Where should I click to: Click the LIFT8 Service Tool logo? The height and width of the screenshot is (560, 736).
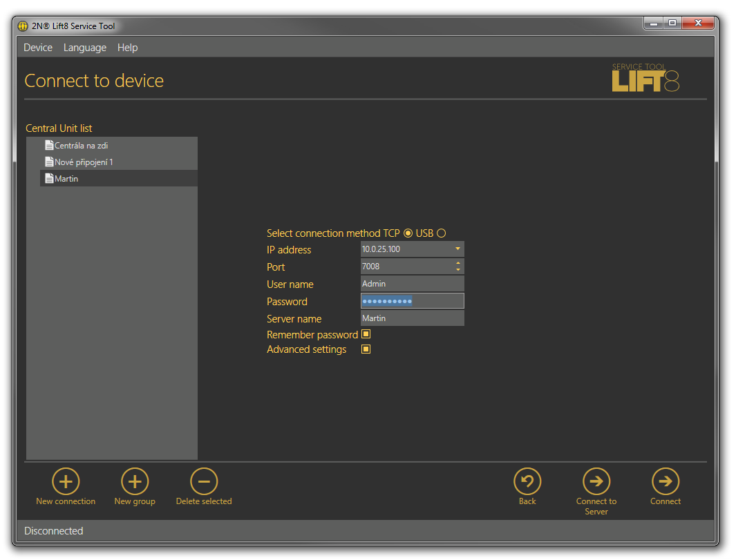pos(645,79)
